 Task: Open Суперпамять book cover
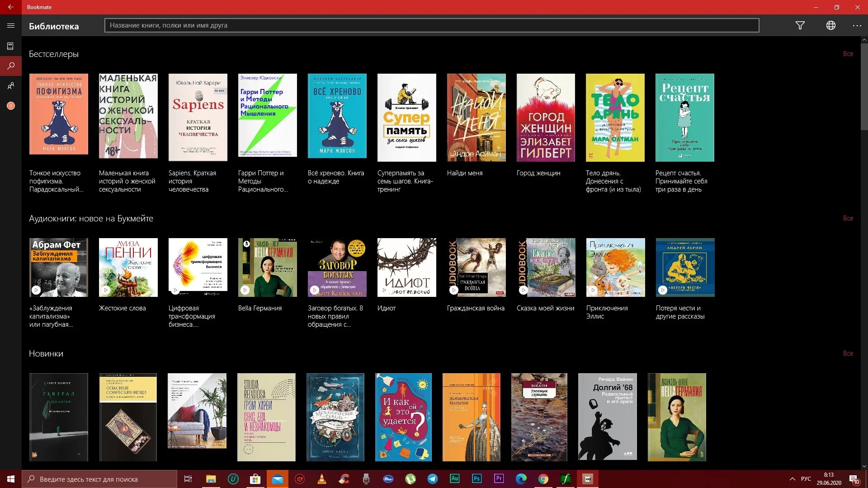coord(407,117)
